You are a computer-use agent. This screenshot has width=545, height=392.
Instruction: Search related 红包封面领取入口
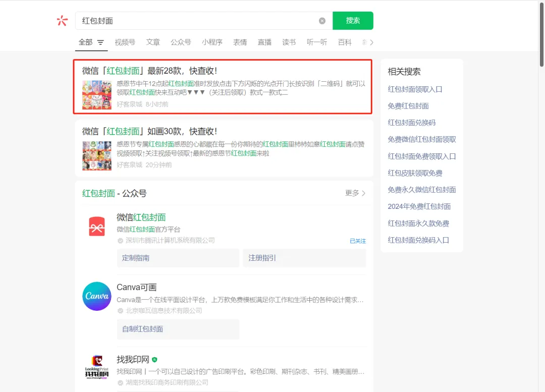coord(415,89)
